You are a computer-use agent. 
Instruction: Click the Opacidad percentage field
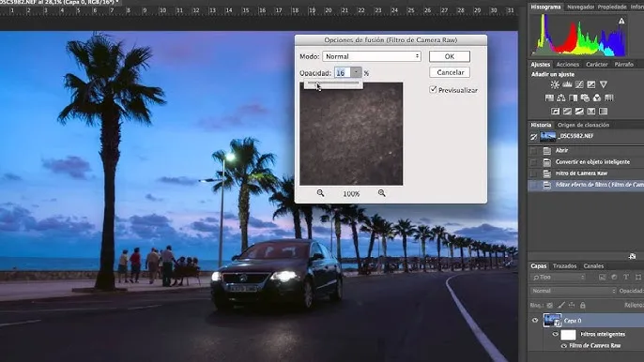coord(343,72)
